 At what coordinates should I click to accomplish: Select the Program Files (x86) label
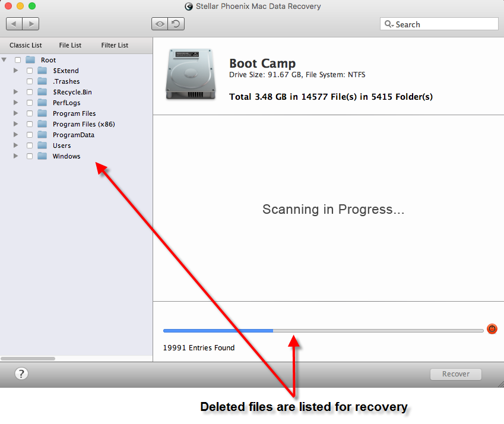click(84, 124)
